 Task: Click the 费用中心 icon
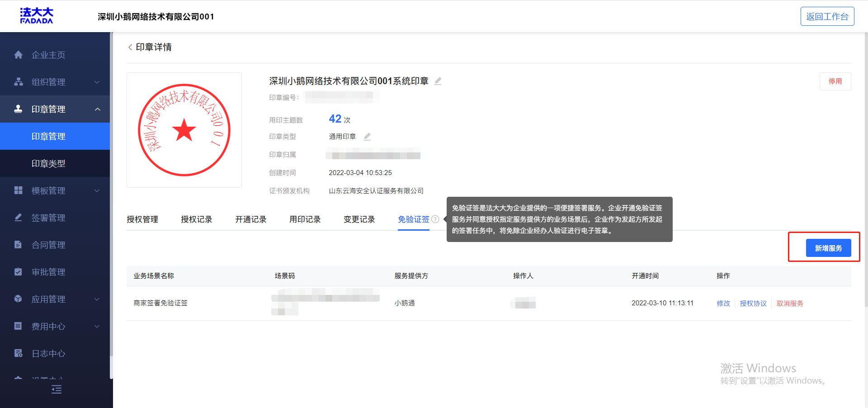tap(18, 326)
